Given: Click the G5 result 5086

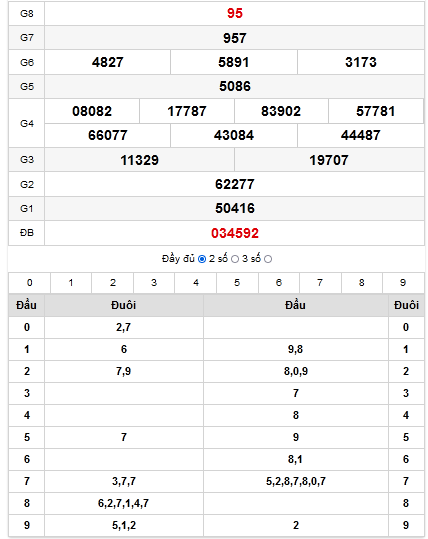Looking at the screenshot, I should (235, 86).
